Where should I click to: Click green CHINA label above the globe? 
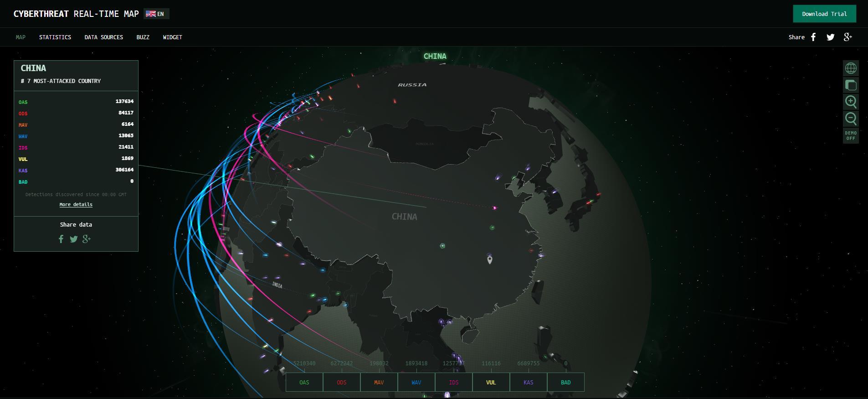(435, 57)
